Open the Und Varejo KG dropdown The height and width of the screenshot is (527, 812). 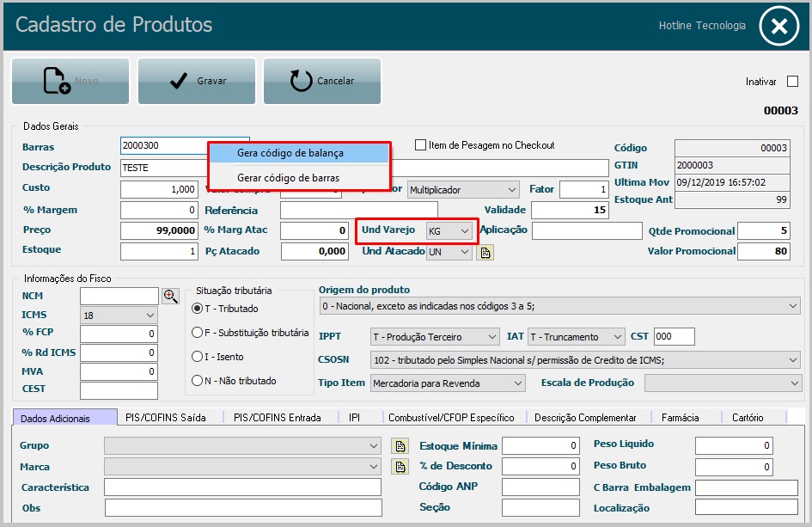[449, 231]
